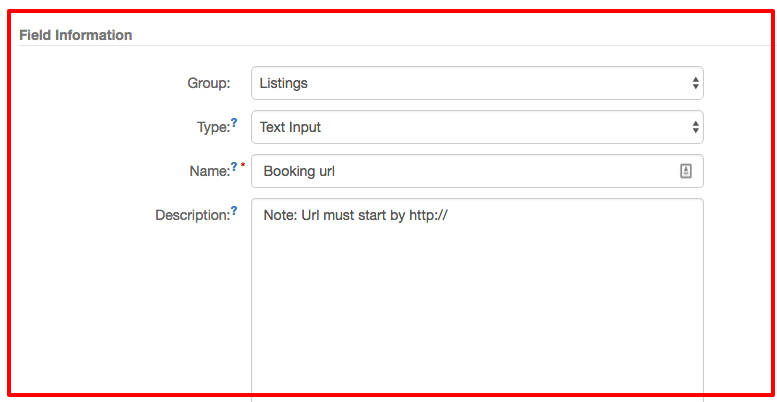The width and height of the screenshot is (777, 402).
Task: Click the empty lower area of Description box
Action: click(x=476, y=340)
